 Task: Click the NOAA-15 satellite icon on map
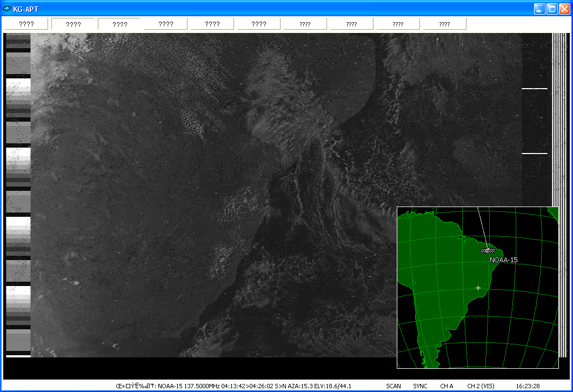pos(488,250)
